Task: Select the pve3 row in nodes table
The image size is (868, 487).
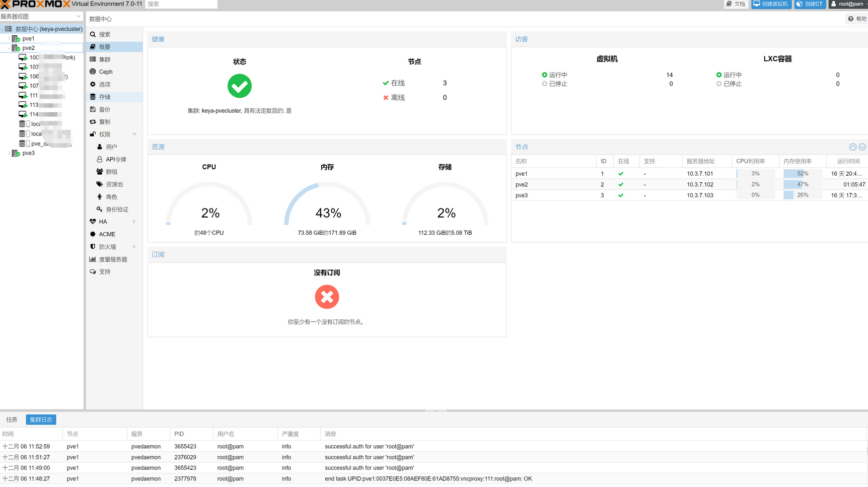Action: 689,195
